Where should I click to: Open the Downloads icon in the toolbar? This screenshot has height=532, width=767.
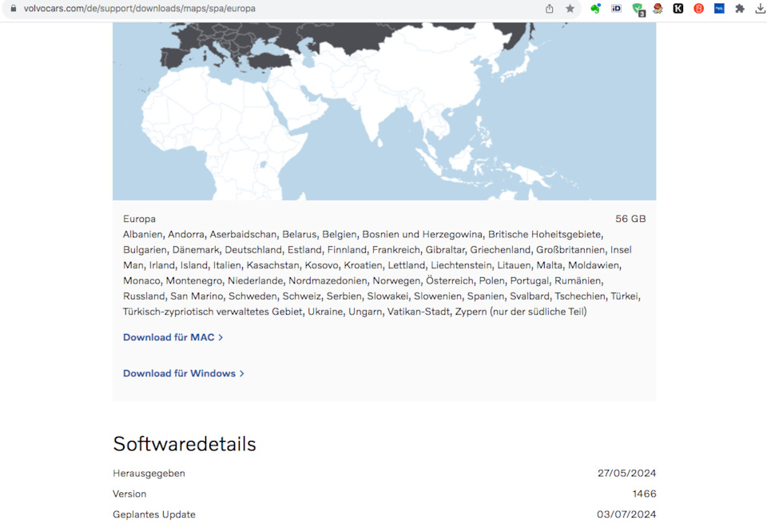[x=759, y=8]
